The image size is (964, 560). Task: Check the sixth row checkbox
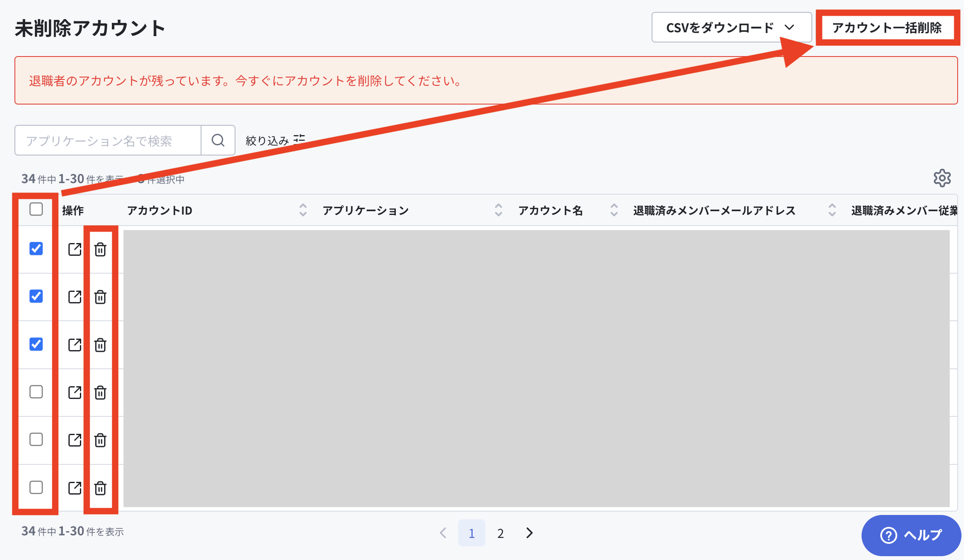point(36,487)
